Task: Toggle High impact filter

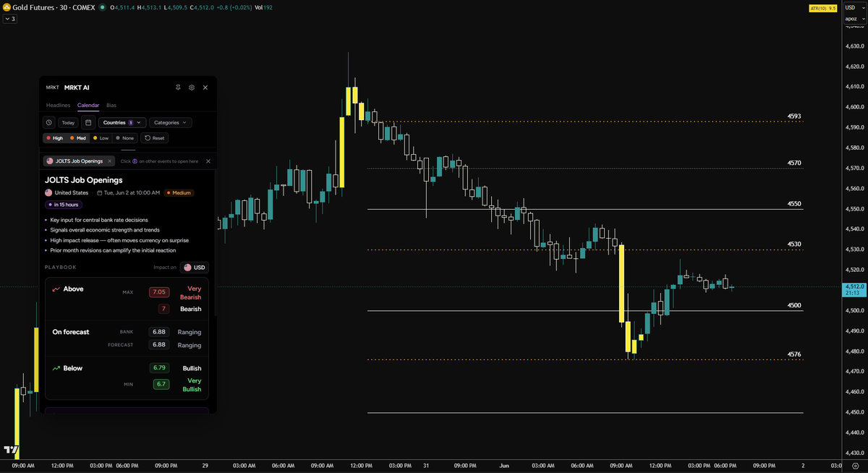Action: click(x=55, y=137)
